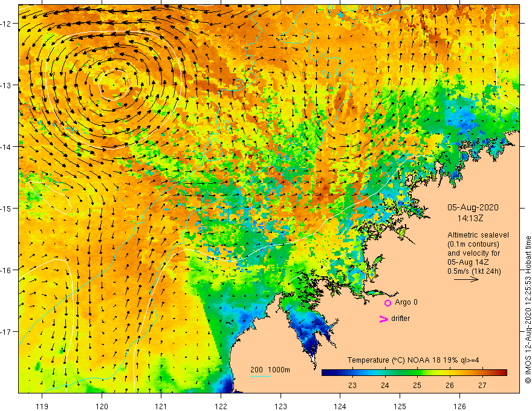Click the date text 05-Aug-2020

(473, 207)
